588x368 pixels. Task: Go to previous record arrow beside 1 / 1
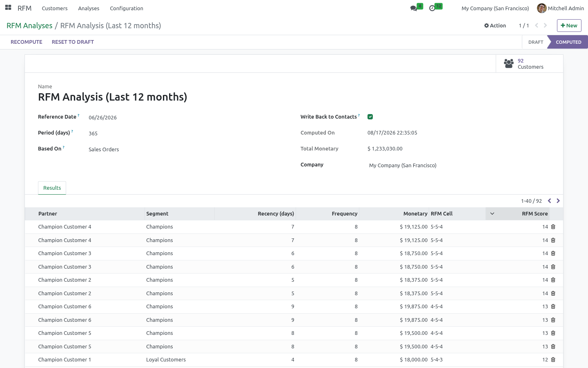[x=537, y=25]
